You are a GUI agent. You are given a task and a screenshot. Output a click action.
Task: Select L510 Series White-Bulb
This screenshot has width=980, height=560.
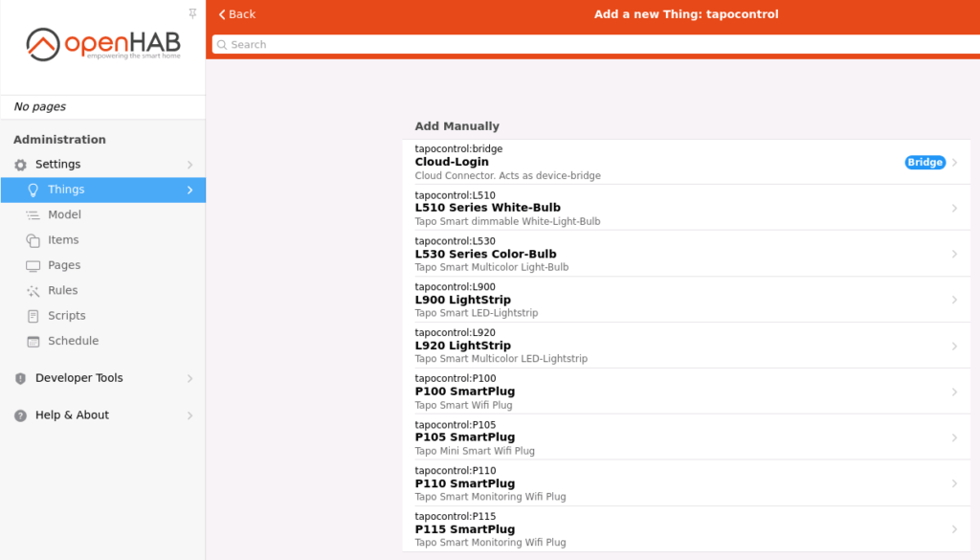coord(686,208)
